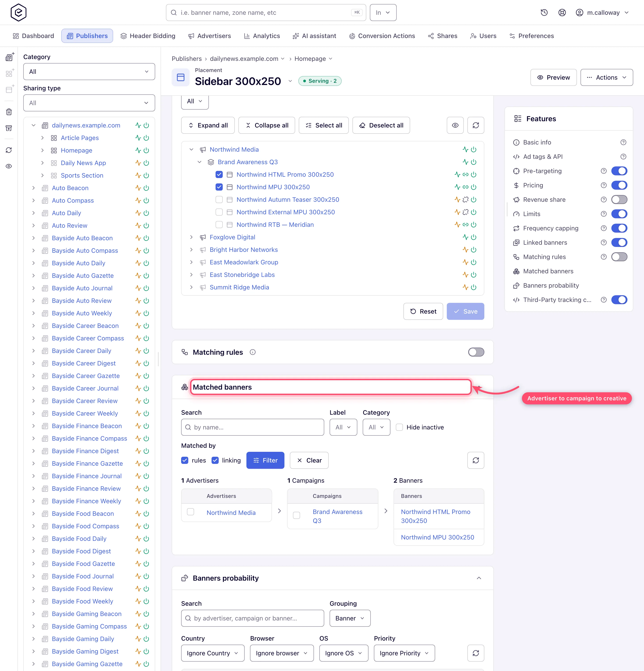The height and width of the screenshot is (671, 644).
Task: Click the Expand all button
Action: pos(208,125)
